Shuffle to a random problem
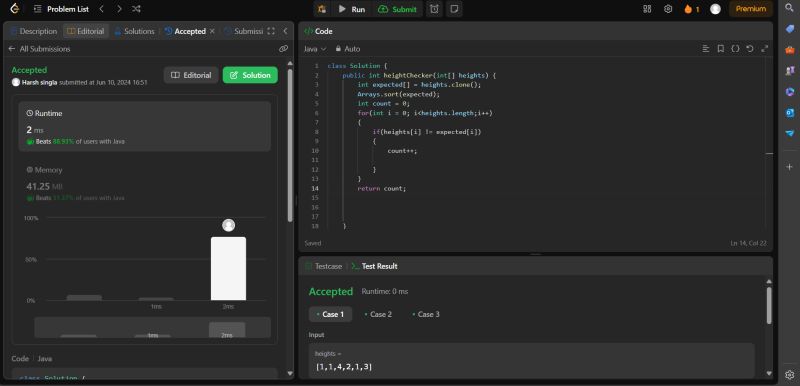Viewport: 800px width, 386px height. (136, 9)
